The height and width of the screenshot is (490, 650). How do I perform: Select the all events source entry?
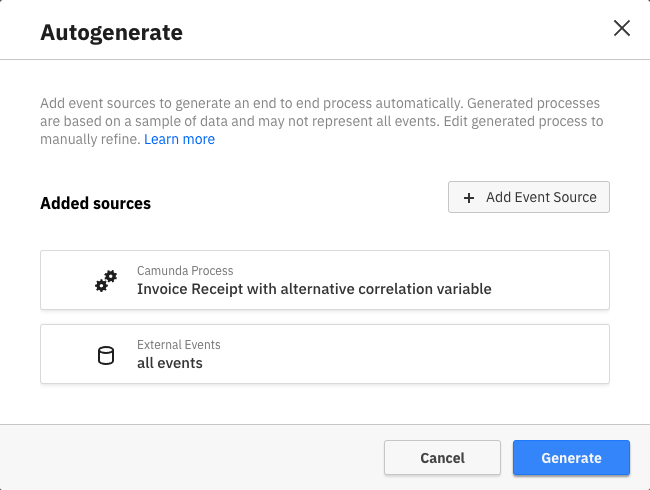[x=325, y=354]
